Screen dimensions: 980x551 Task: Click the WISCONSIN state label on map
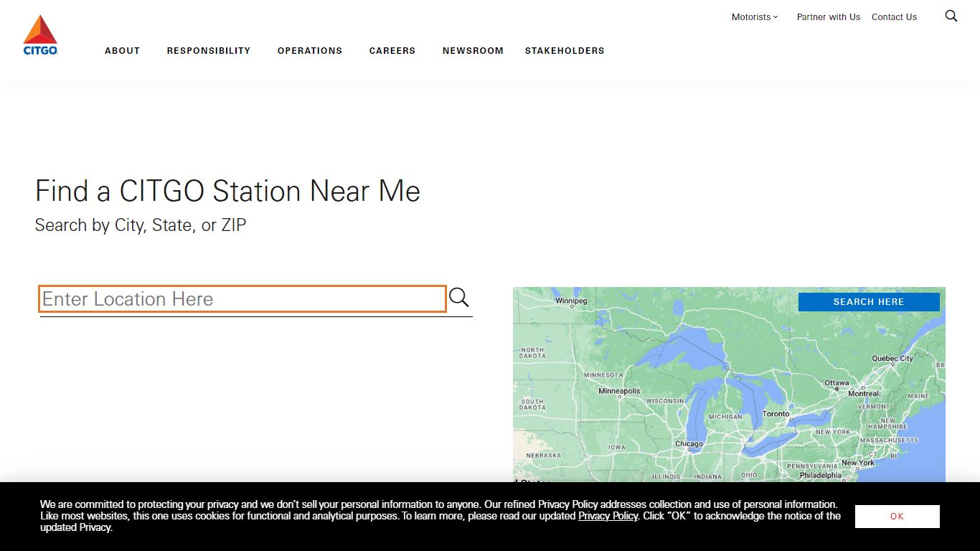pos(665,401)
